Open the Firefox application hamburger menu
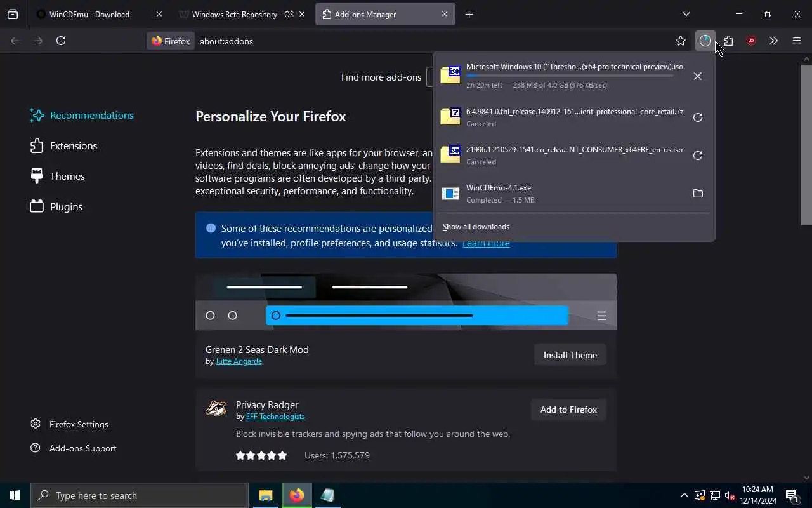The image size is (812, 508). (797, 41)
